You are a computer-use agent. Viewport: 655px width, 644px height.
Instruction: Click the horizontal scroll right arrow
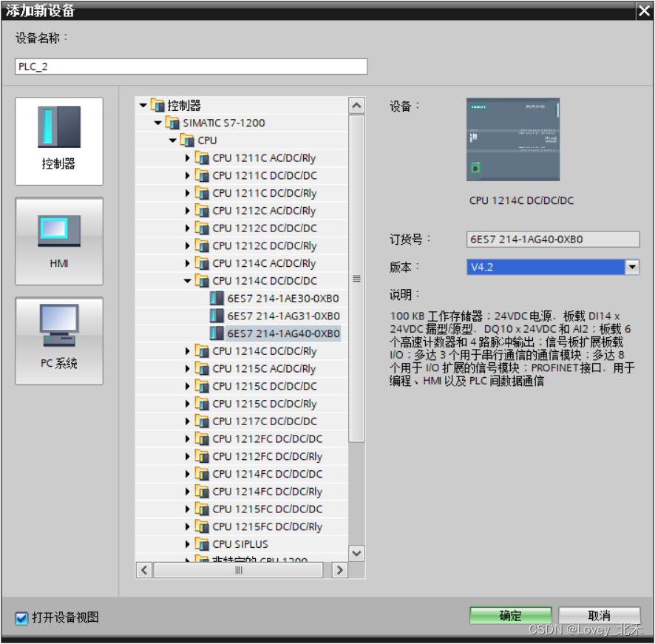pos(339,570)
